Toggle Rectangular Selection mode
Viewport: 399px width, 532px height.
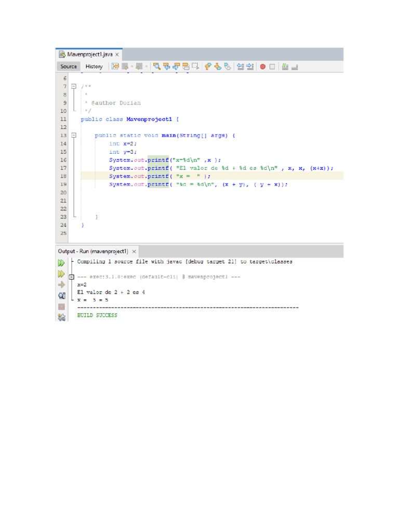pos(195,66)
